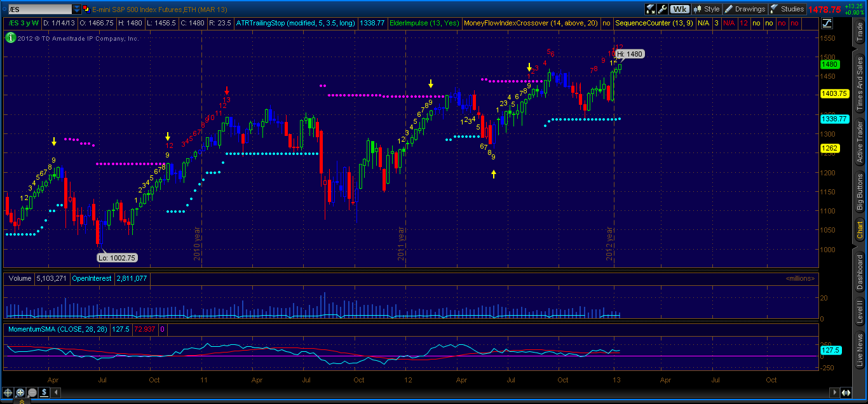
Task: Click the 127.5 momentum axis bubble
Action: pos(832,349)
